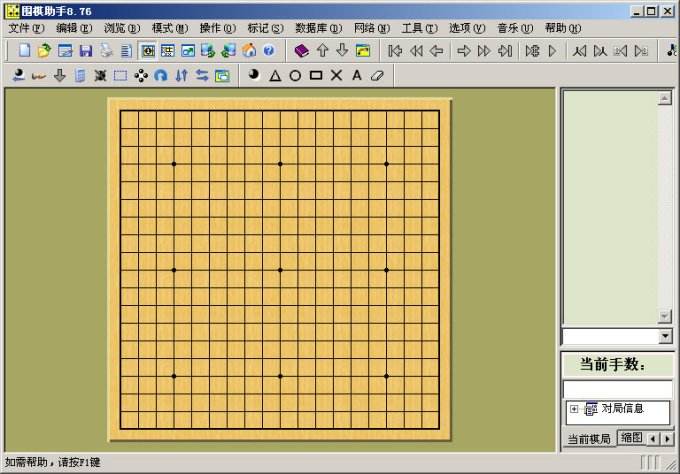Open the dropdown below the comment panel

(665, 337)
